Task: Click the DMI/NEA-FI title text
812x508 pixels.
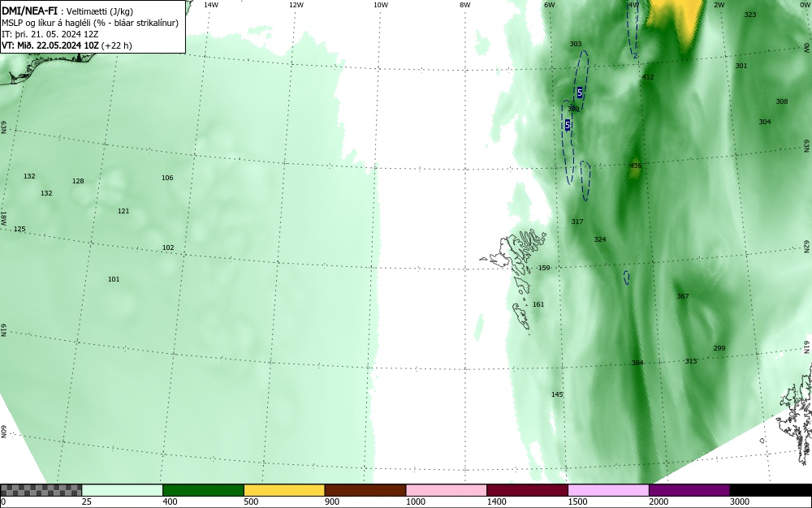Action: pos(29,11)
